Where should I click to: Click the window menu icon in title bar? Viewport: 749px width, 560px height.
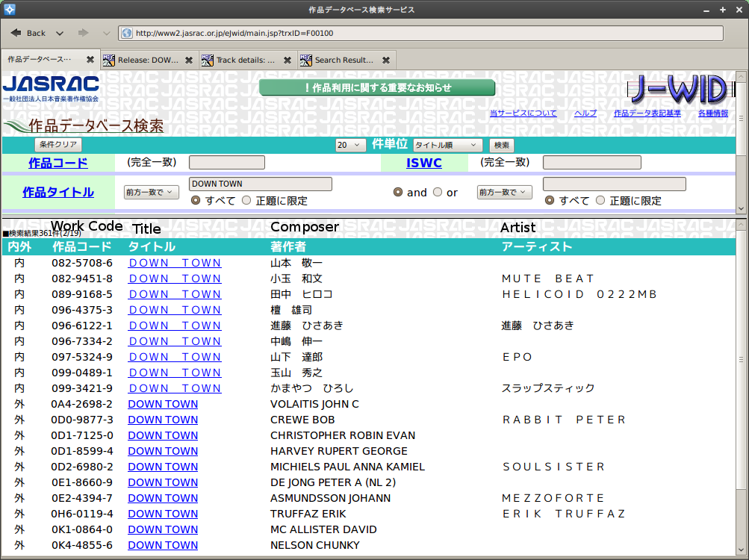coord(9,9)
